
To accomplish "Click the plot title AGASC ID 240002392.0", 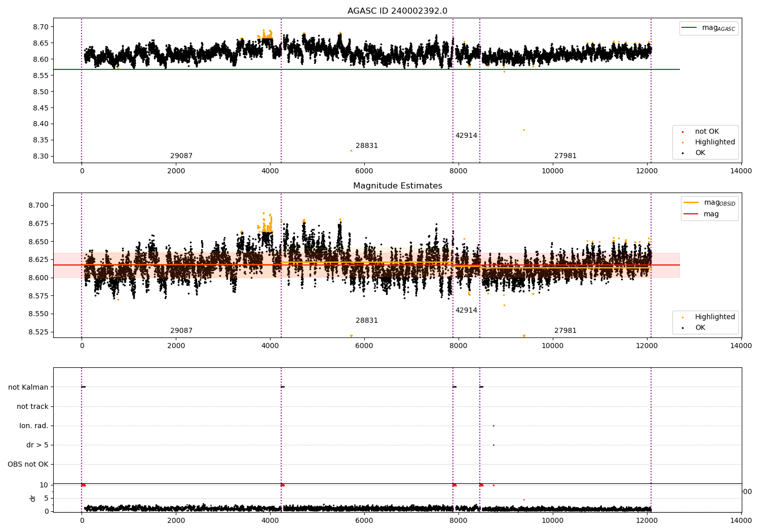I will (397, 11).
